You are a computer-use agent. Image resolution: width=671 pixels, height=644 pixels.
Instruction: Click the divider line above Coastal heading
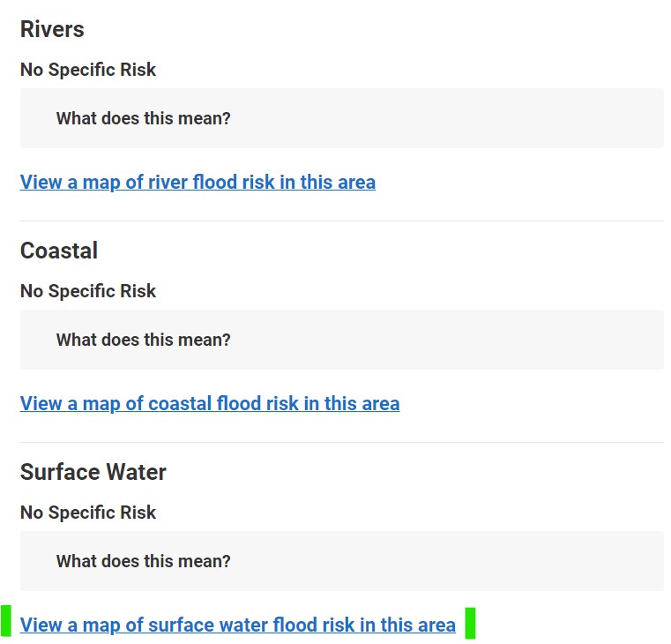pos(341,221)
